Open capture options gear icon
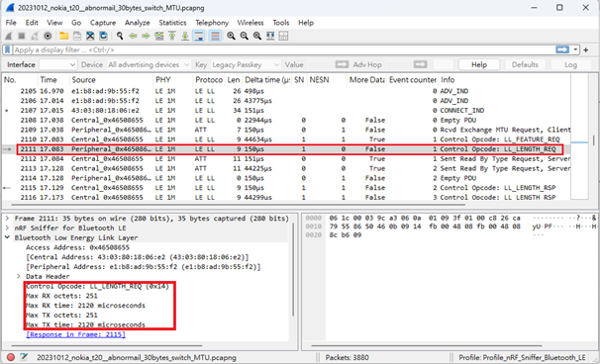 [48, 36]
